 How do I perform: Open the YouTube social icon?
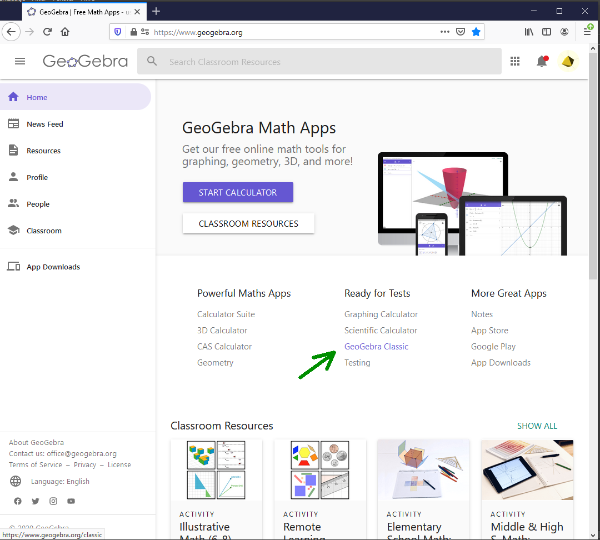(x=71, y=501)
